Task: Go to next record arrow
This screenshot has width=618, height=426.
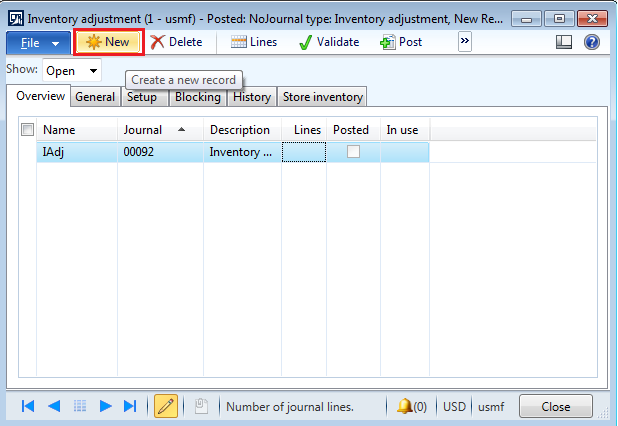Action: tap(105, 406)
